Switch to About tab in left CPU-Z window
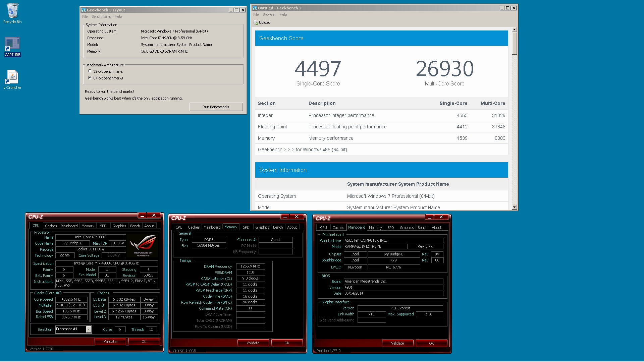The image size is (644, 362). click(149, 226)
